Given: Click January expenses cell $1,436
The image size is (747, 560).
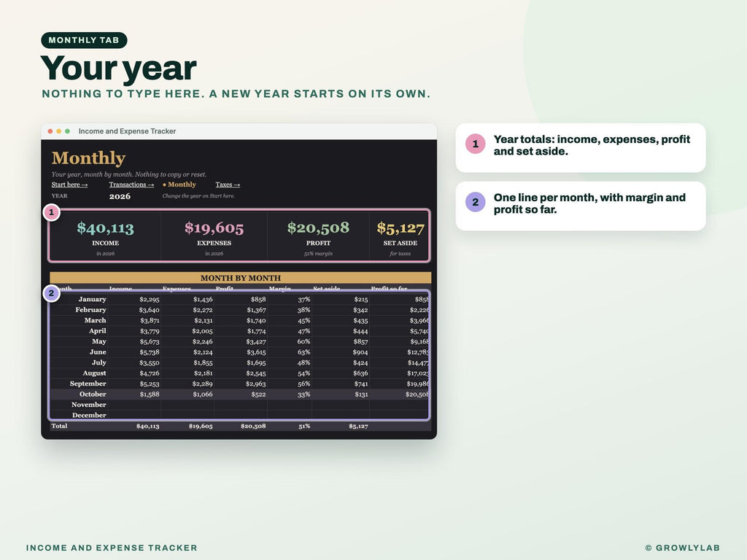Looking at the screenshot, I should click(x=203, y=300).
